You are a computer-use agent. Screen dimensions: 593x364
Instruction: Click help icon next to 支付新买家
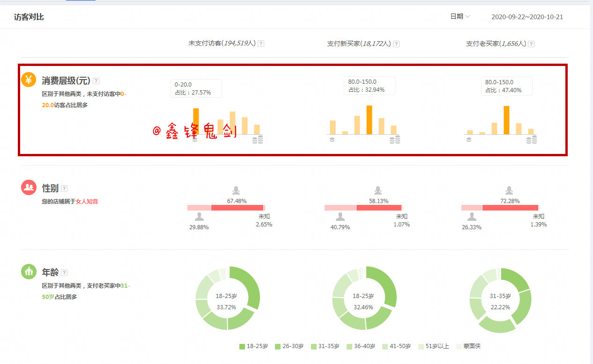396,44
